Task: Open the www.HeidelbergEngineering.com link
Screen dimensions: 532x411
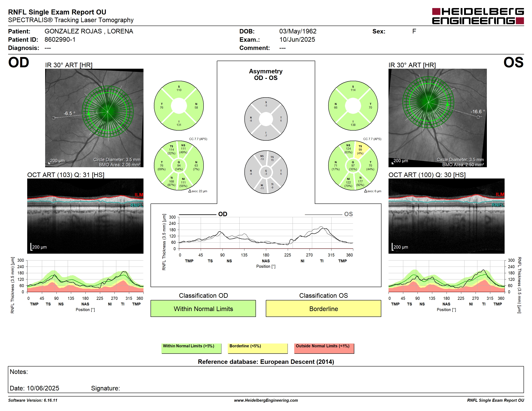Action: click(266, 400)
